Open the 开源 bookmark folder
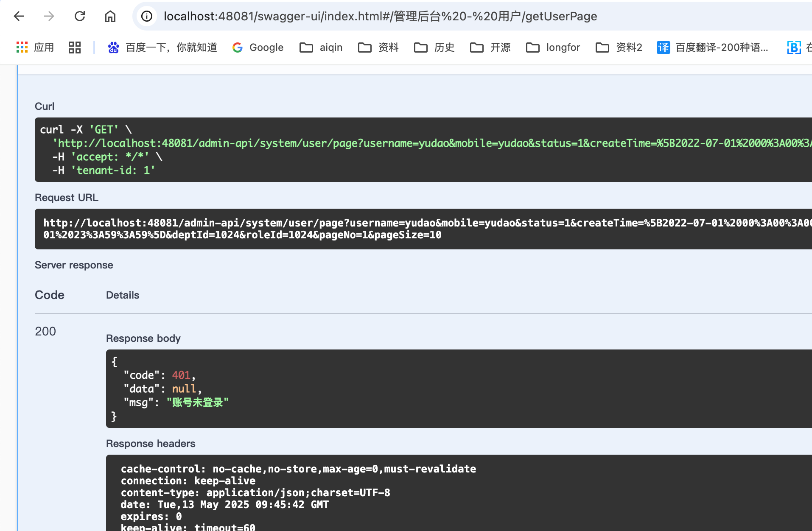The width and height of the screenshot is (812, 531). 490,47
